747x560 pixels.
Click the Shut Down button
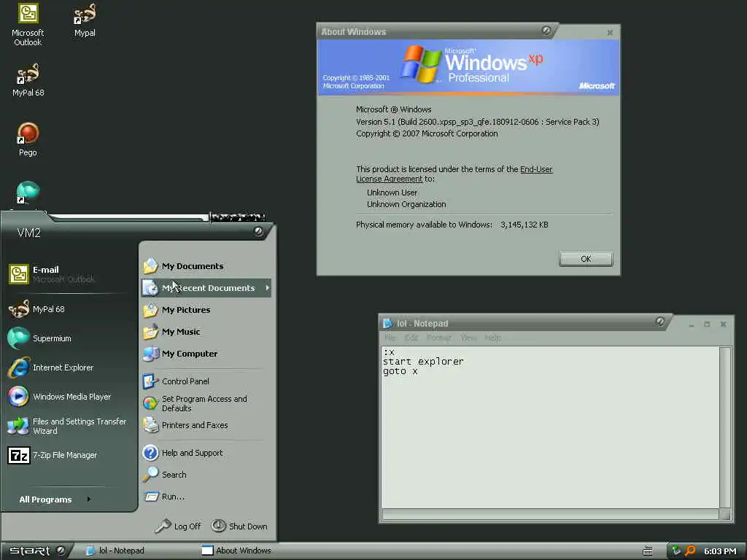(239, 526)
